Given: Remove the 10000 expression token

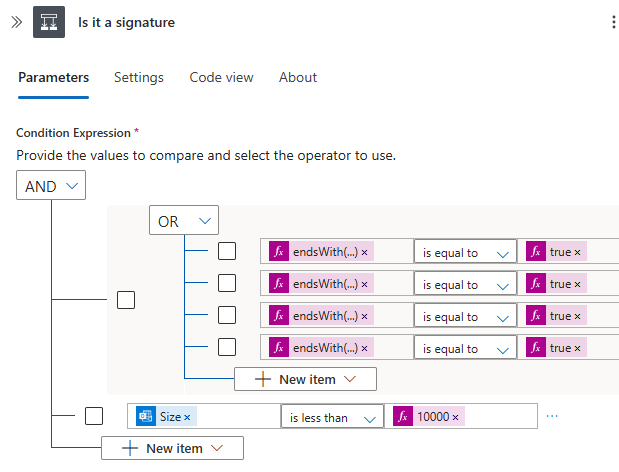Looking at the screenshot, I should 455,417.
